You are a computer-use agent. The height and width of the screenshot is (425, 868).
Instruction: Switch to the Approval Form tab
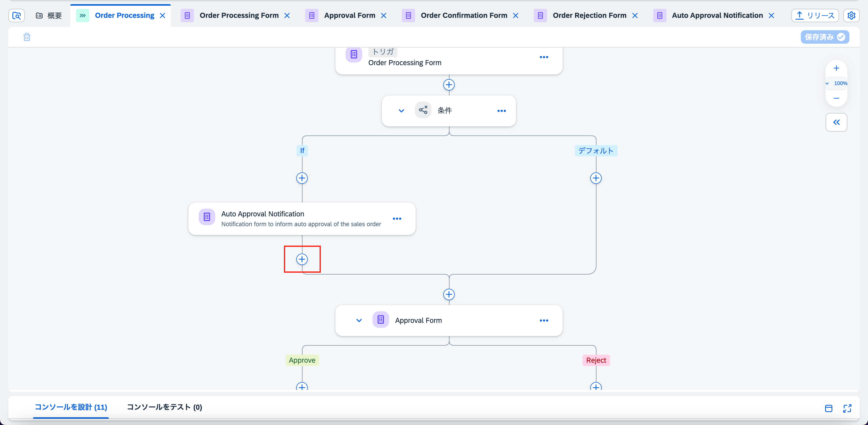(350, 16)
